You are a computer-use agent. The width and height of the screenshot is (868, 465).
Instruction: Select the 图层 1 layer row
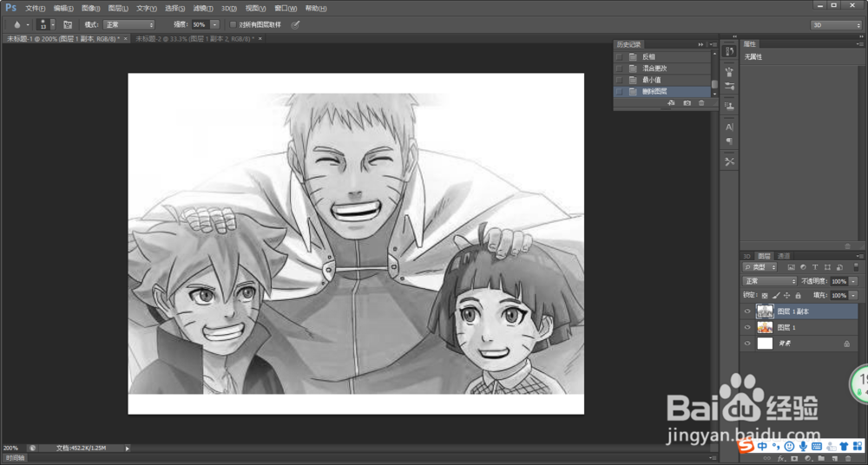pos(799,328)
